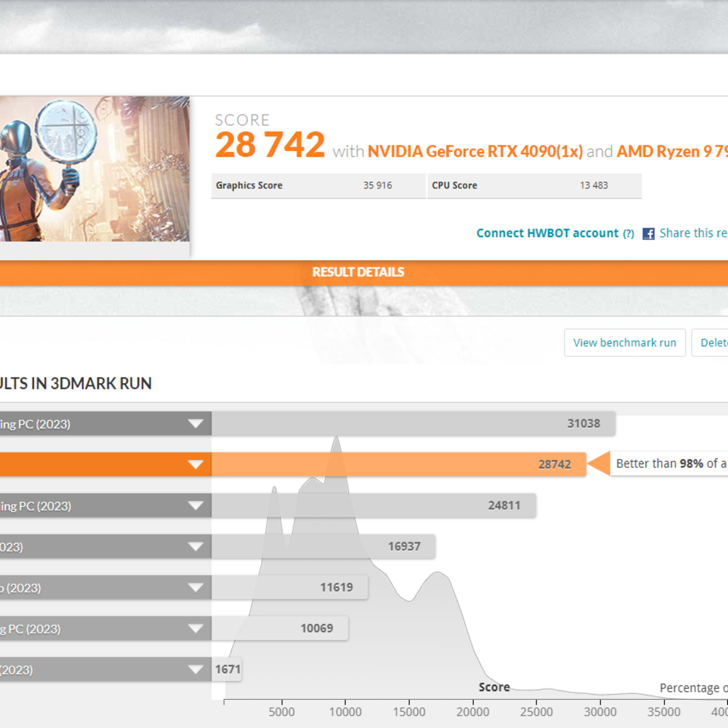Expand the row with score 1671
This screenshot has width=728, height=728.
(196, 669)
